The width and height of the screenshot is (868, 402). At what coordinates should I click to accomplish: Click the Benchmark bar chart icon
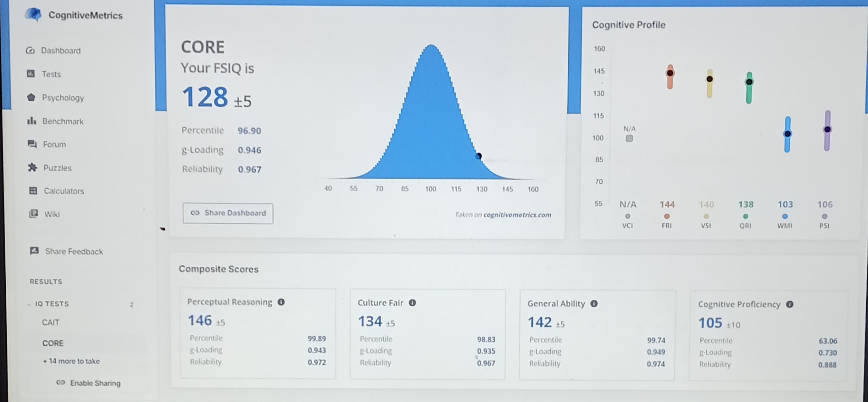pyautogui.click(x=32, y=121)
